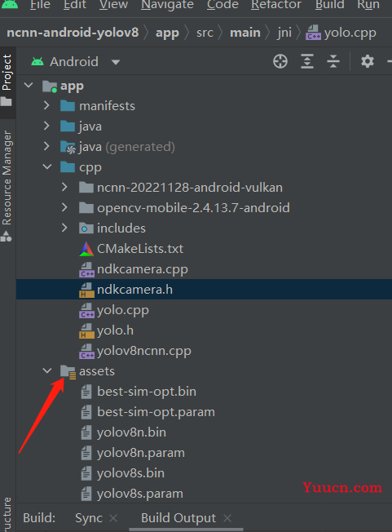
Task: Click the Select Opened File crosshair icon
Action: [280, 61]
